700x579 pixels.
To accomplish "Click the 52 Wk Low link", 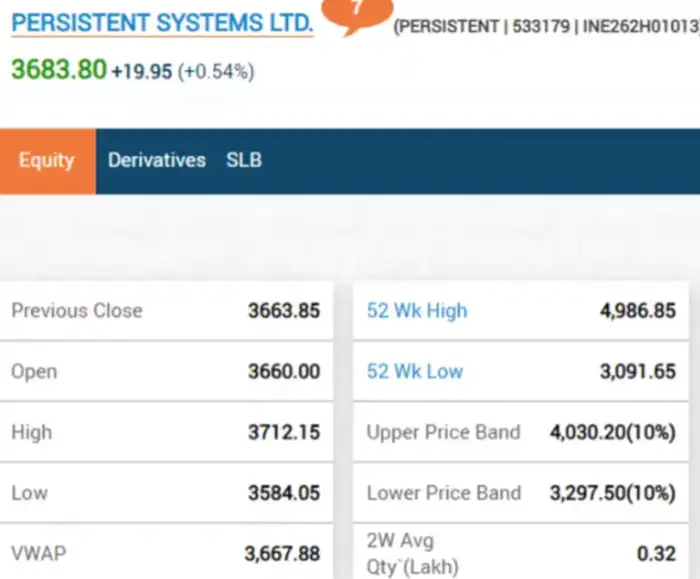I will (415, 371).
